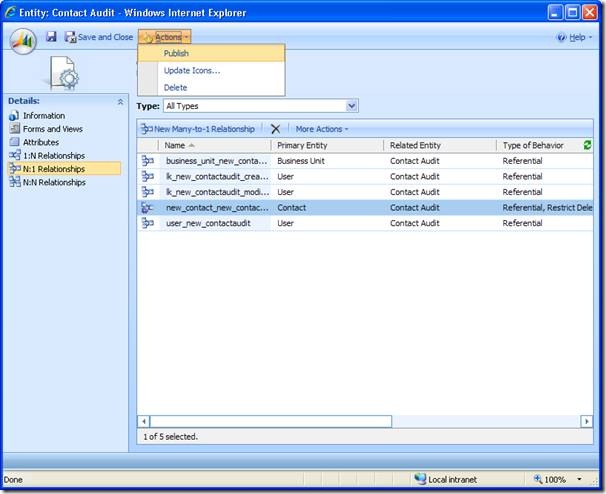Click the Save and Close button
The image size is (606, 494).
99,37
